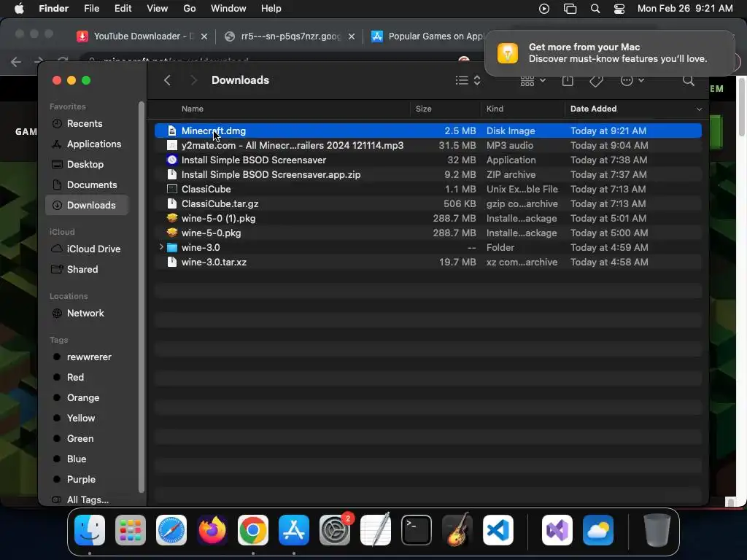Open the Help menu
The width and height of the screenshot is (747, 560).
[271, 9]
